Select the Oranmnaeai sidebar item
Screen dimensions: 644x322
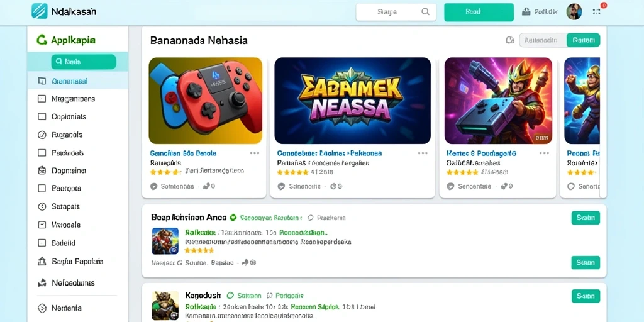pyautogui.click(x=77, y=81)
